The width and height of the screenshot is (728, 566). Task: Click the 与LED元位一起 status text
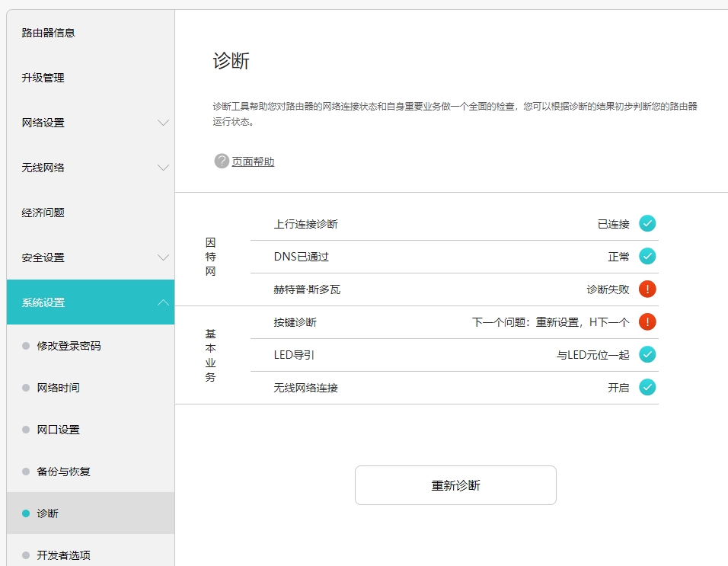tap(593, 355)
